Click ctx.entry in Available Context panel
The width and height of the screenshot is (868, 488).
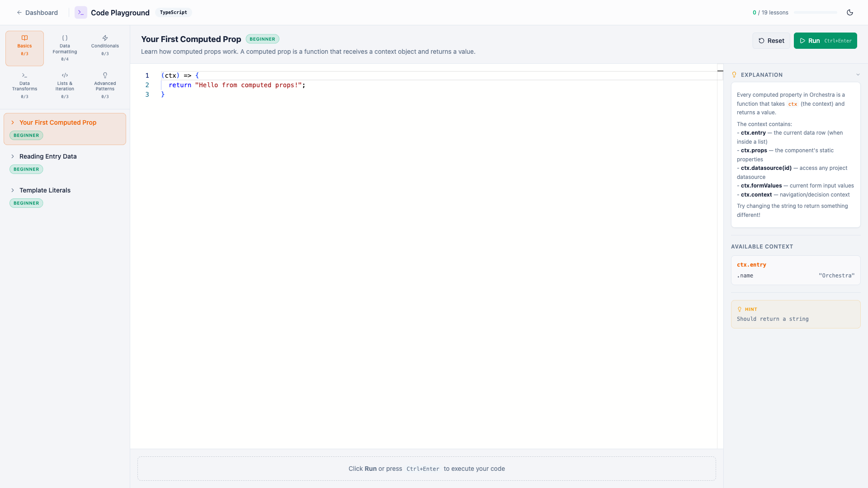751,265
